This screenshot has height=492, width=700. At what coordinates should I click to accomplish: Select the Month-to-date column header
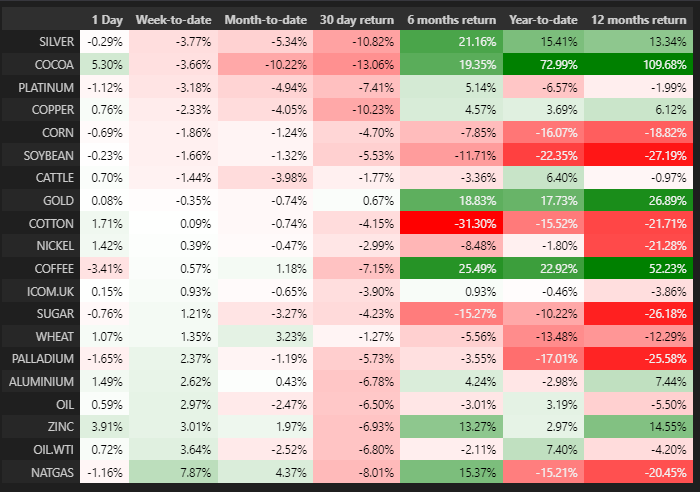click(266, 19)
